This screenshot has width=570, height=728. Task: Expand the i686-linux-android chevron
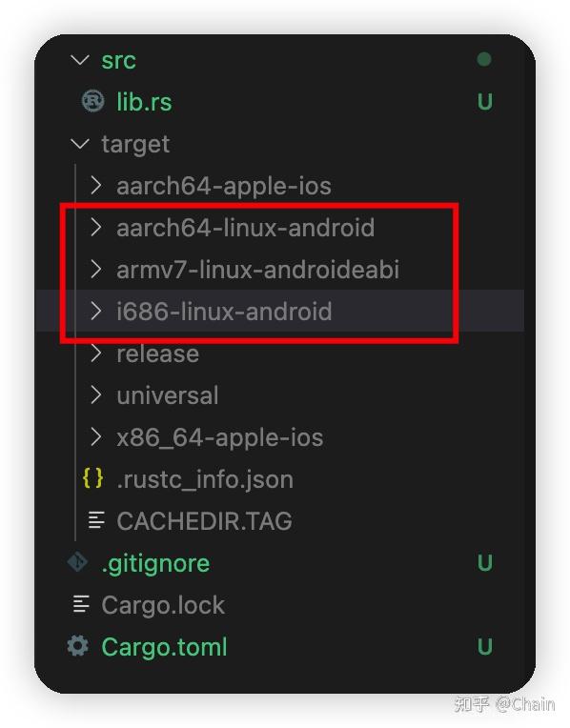coord(95,311)
